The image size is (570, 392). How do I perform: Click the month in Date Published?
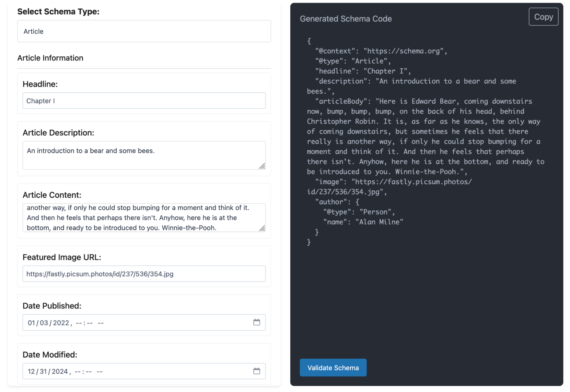click(x=31, y=323)
